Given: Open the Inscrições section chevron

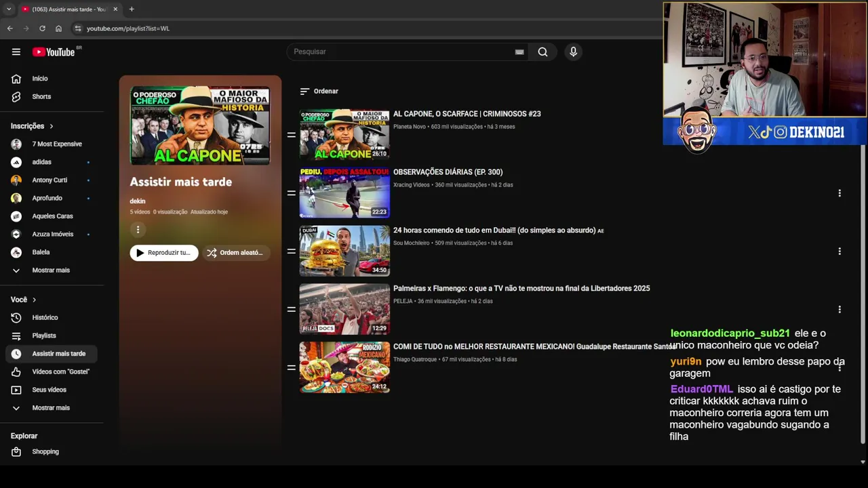Looking at the screenshot, I should (x=51, y=126).
